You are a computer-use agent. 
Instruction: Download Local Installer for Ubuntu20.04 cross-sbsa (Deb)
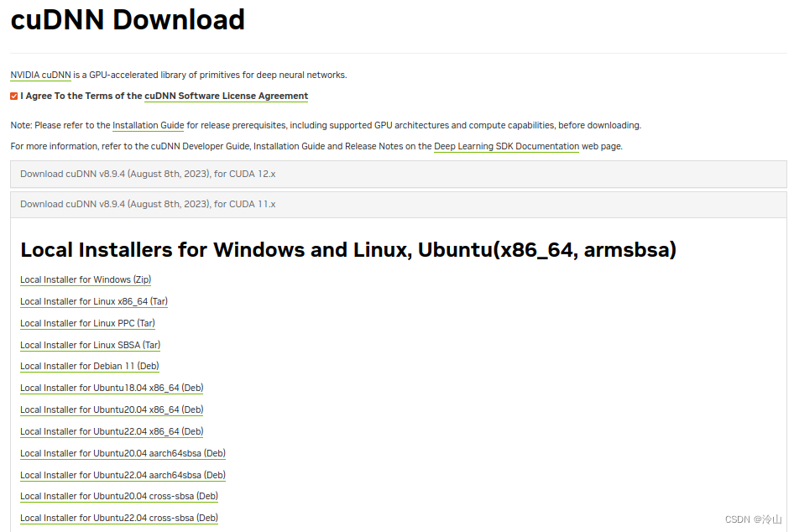tap(119, 497)
